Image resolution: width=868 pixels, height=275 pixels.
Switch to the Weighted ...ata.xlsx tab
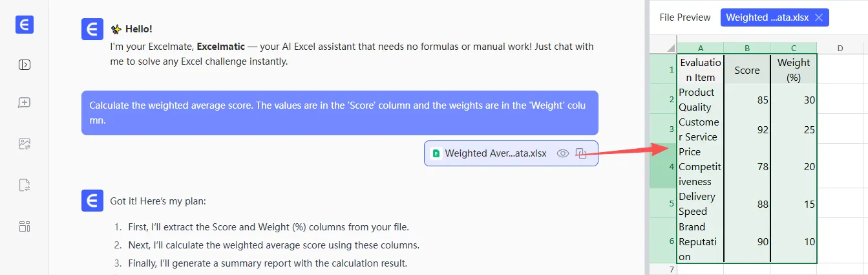(766, 17)
